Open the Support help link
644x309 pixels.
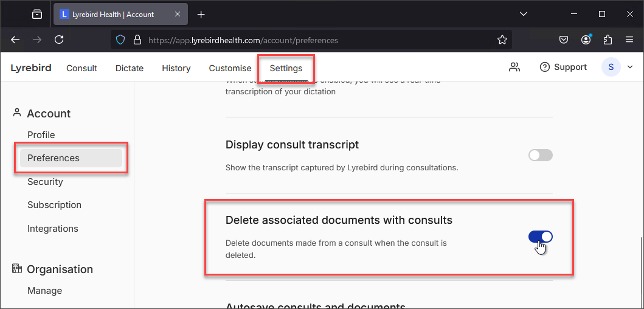(x=563, y=67)
